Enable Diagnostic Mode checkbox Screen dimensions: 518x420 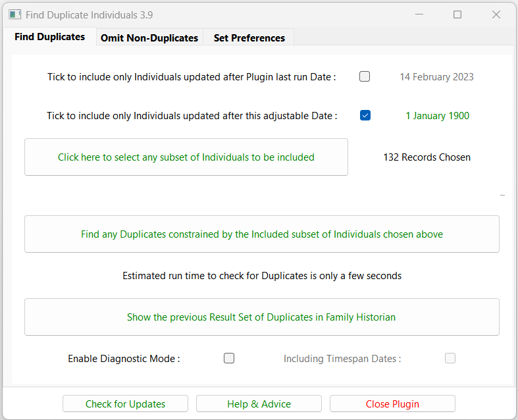click(229, 358)
